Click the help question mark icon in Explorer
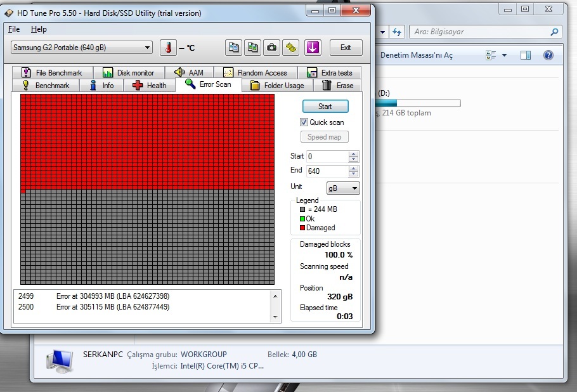This screenshot has width=577, height=392. [548, 55]
